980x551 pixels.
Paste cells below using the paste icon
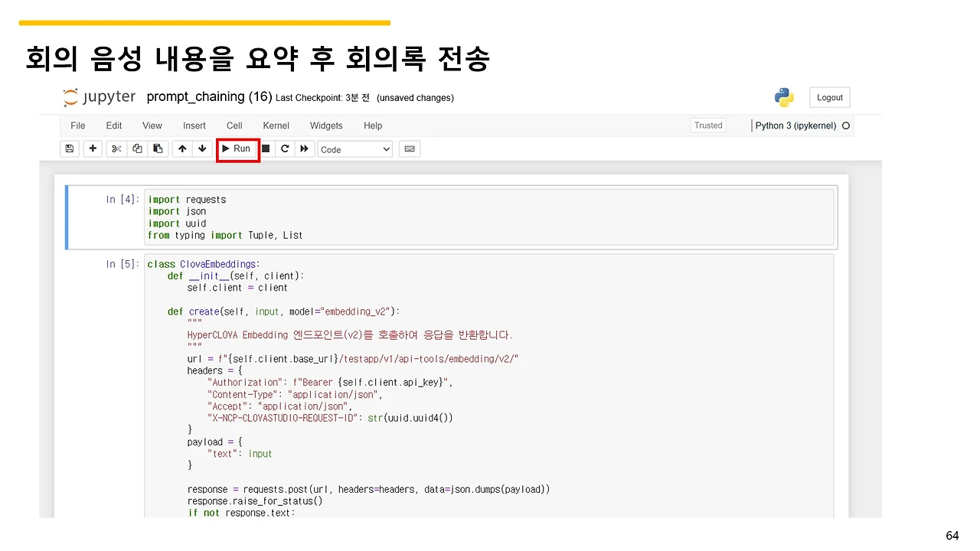(x=158, y=149)
